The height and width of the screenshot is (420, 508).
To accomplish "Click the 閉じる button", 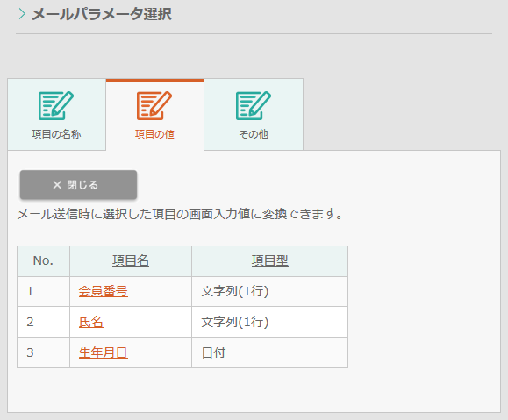I will pos(78,185).
